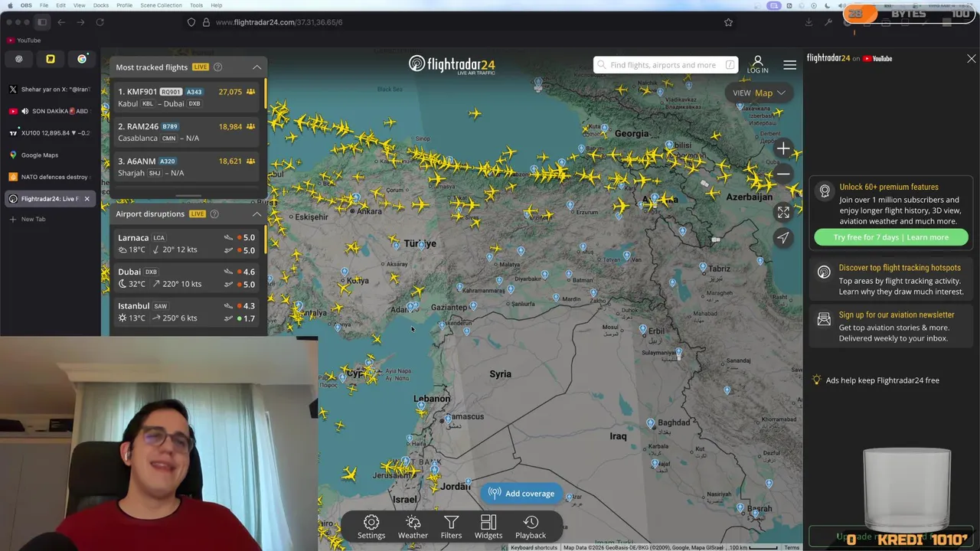Viewport: 980px width, 551px height.
Task: Click the Flightradar24 logo
Action: click(452, 64)
